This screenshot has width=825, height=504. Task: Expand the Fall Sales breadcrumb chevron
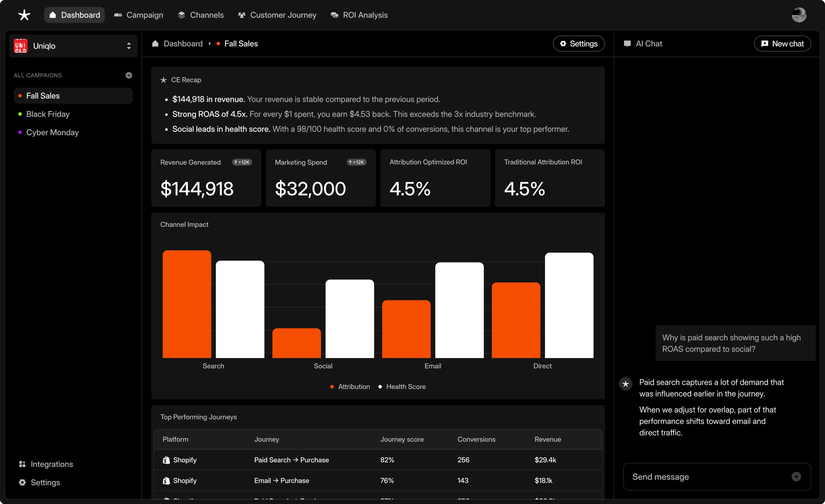pyautogui.click(x=209, y=44)
